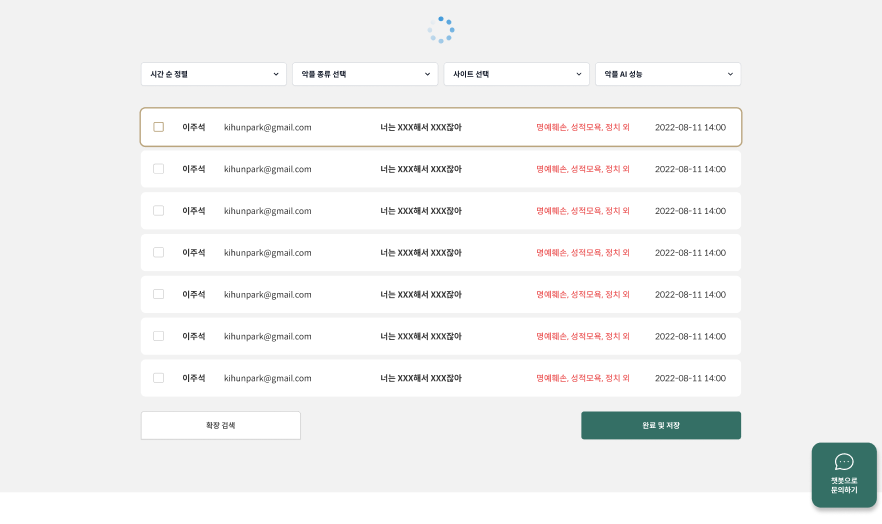The height and width of the screenshot is (524, 882).
Task: Check the checkbox in the first row
Action: tap(159, 127)
